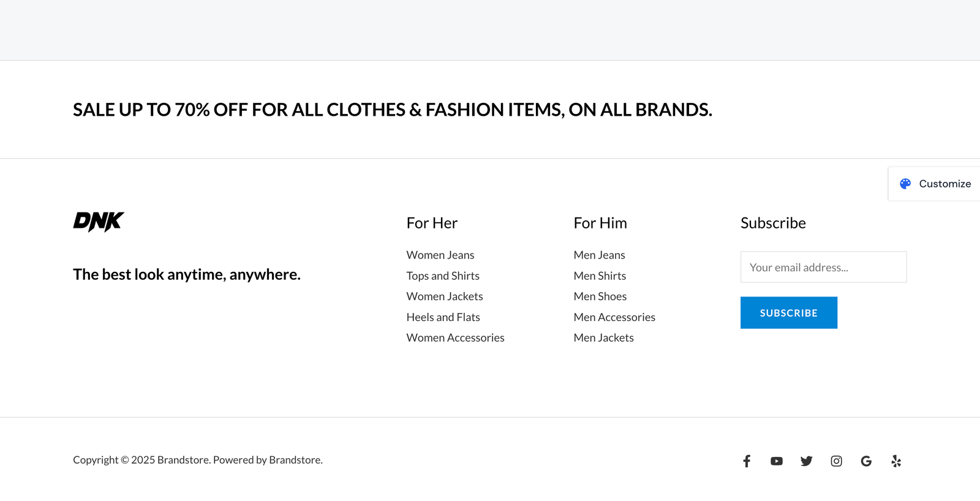Viewport: 980px width, 501px height.
Task: Open Heels and Flats category
Action: pyautogui.click(x=443, y=317)
